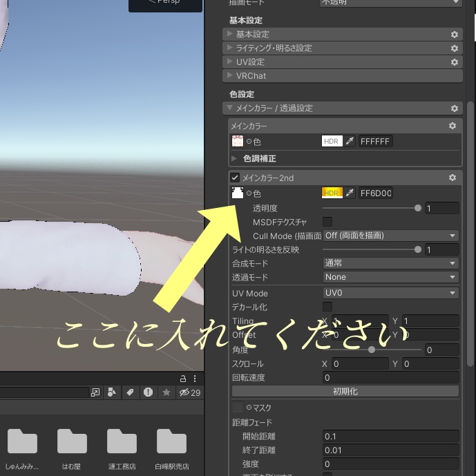Click スクロール X value field

[x=360, y=363]
